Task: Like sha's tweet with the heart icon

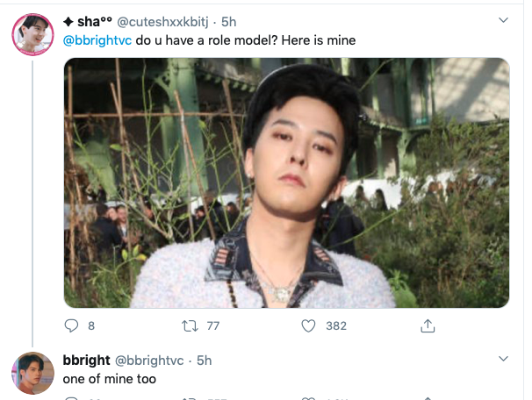Action: [308, 326]
